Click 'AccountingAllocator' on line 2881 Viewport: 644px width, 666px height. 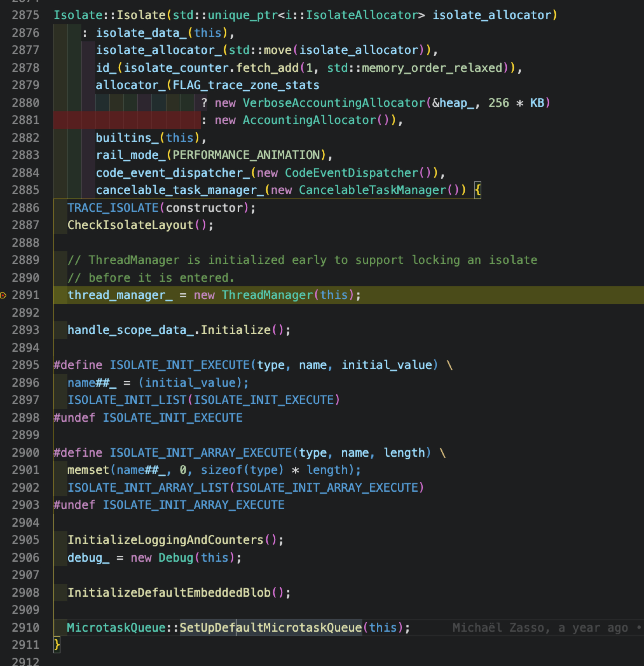[309, 120]
